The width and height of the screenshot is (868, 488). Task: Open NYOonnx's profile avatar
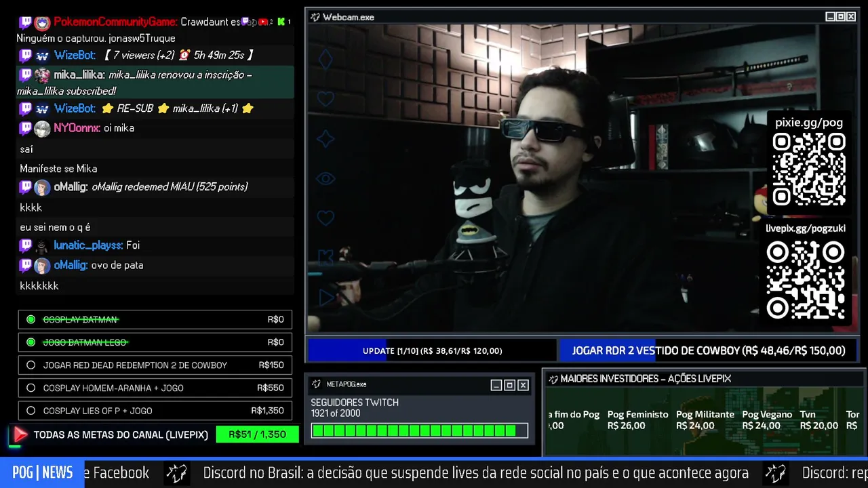[x=42, y=129]
